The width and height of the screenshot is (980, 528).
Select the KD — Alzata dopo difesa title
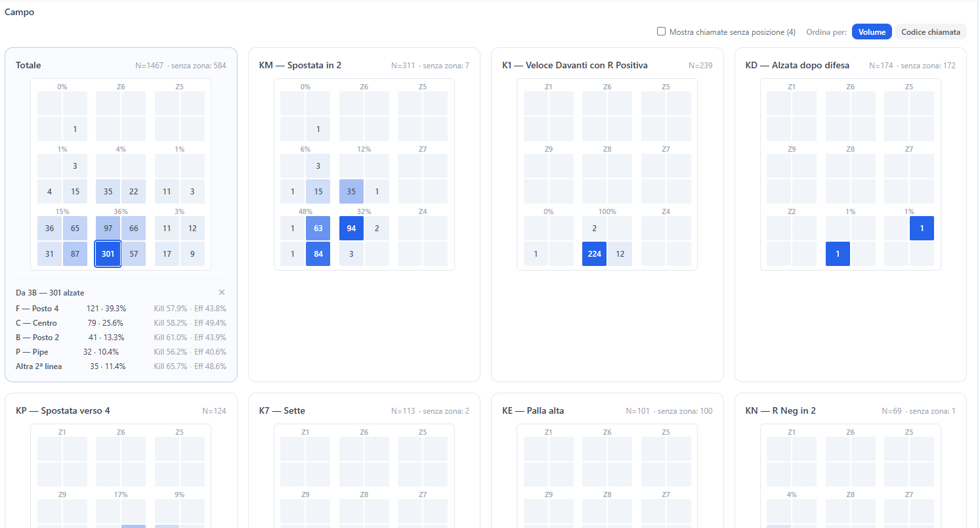tap(798, 65)
